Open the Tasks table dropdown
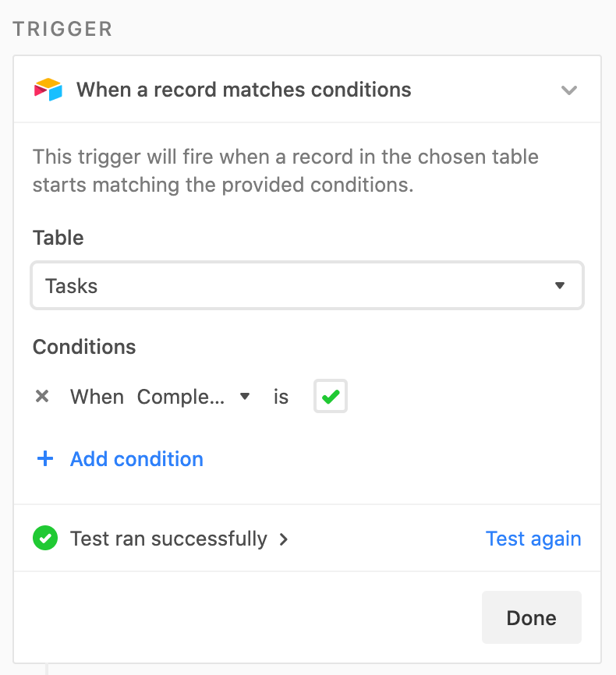The height and width of the screenshot is (675, 616). [307, 285]
